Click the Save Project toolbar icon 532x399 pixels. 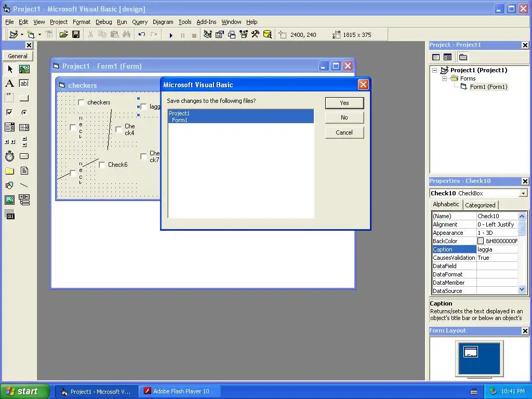tap(76, 34)
